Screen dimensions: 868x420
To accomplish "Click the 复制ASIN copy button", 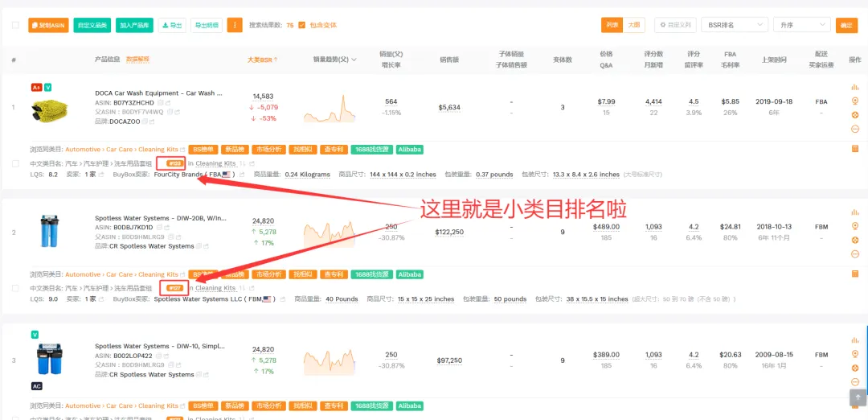I will point(48,26).
